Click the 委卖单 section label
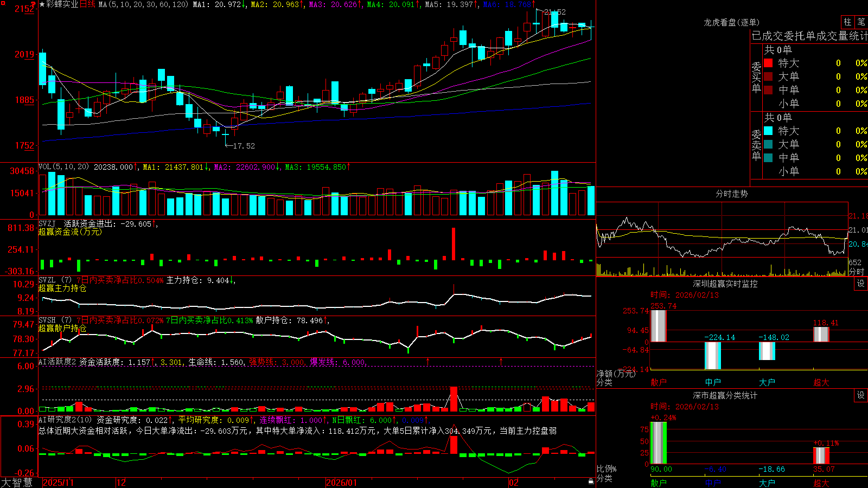Image resolution: width=868 pixels, height=488 pixels. coord(756,145)
